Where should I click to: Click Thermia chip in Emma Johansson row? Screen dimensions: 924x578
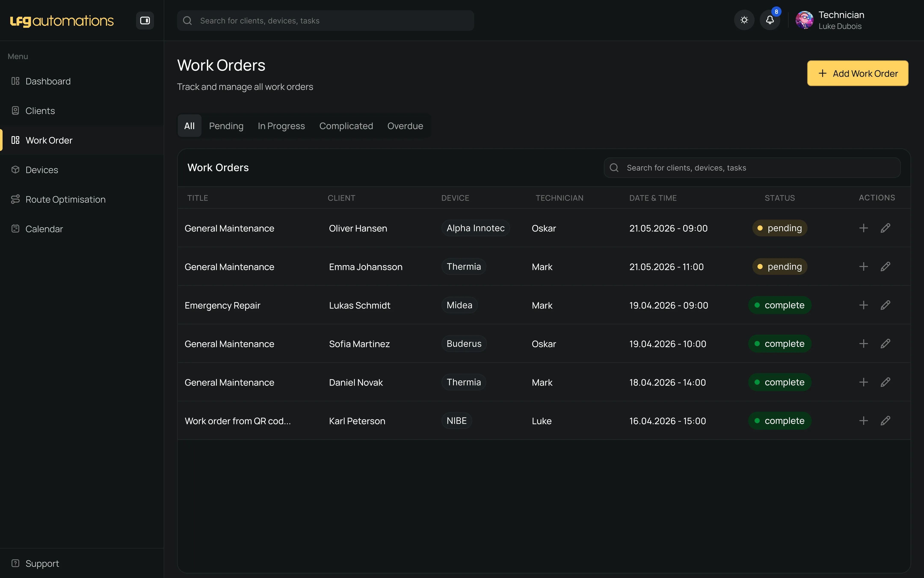pyautogui.click(x=463, y=267)
